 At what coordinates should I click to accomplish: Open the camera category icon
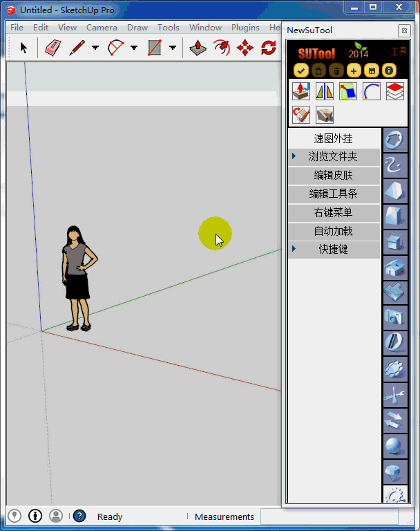395,318
